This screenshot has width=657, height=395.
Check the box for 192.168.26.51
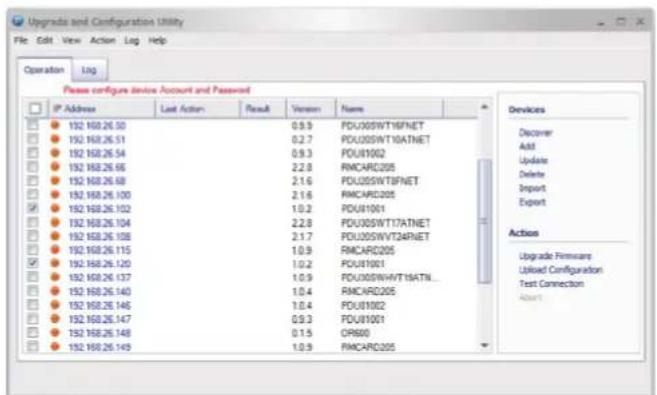point(32,139)
